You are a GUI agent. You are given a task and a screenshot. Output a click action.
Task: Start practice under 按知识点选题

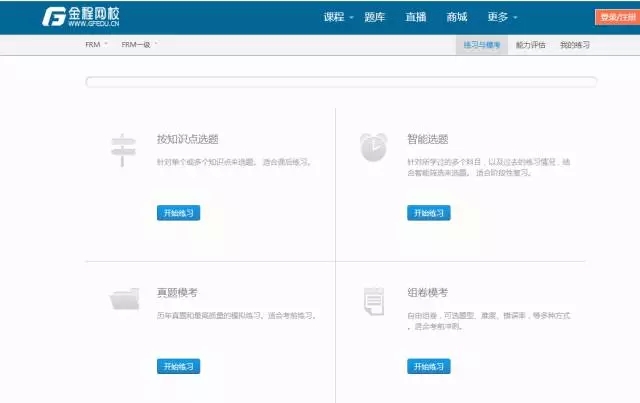point(178,213)
